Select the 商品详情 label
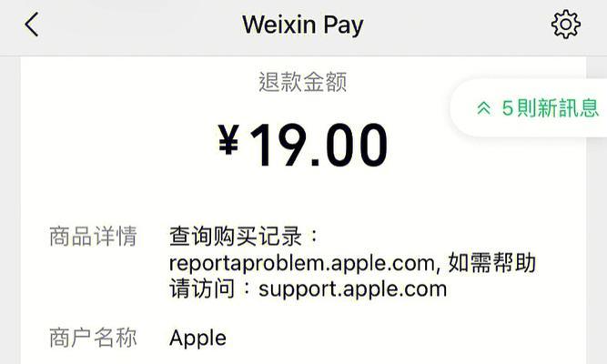Viewport: 607px width, 364px height. pyautogui.click(x=94, y=237)
